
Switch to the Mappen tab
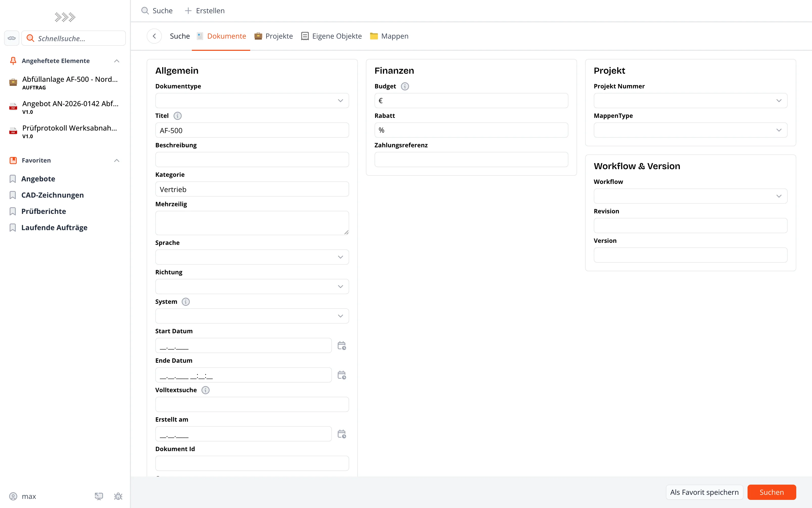[389, 36]
